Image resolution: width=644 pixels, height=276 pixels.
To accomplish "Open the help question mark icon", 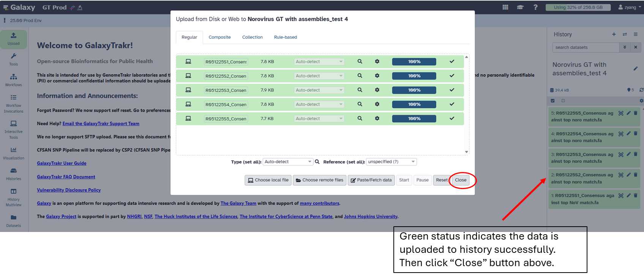I will click(x=535, y=7).
